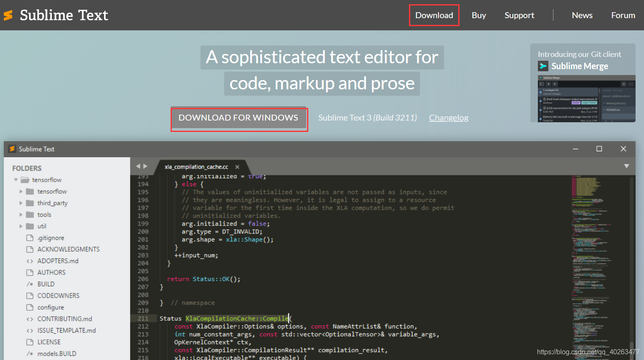Click the third_party folder icon

[30, 203]
